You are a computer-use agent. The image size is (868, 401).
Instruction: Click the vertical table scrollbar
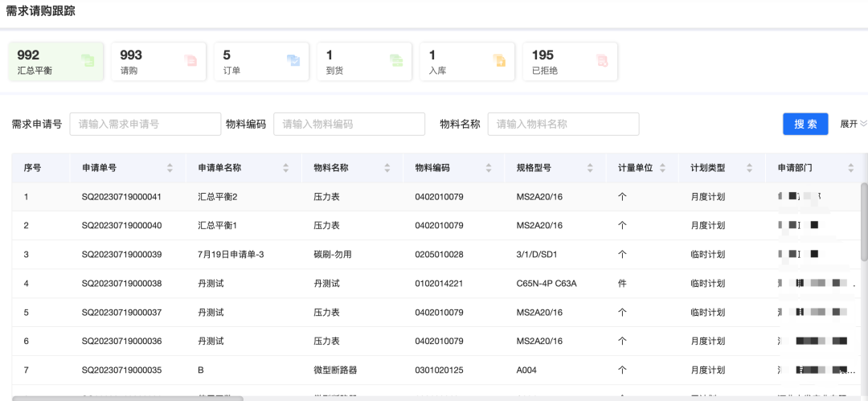point(864,222)
